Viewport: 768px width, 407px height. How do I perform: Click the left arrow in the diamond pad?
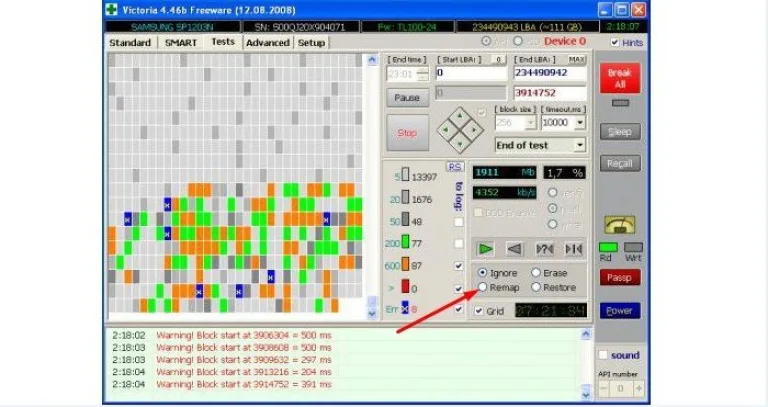(446, 130)
